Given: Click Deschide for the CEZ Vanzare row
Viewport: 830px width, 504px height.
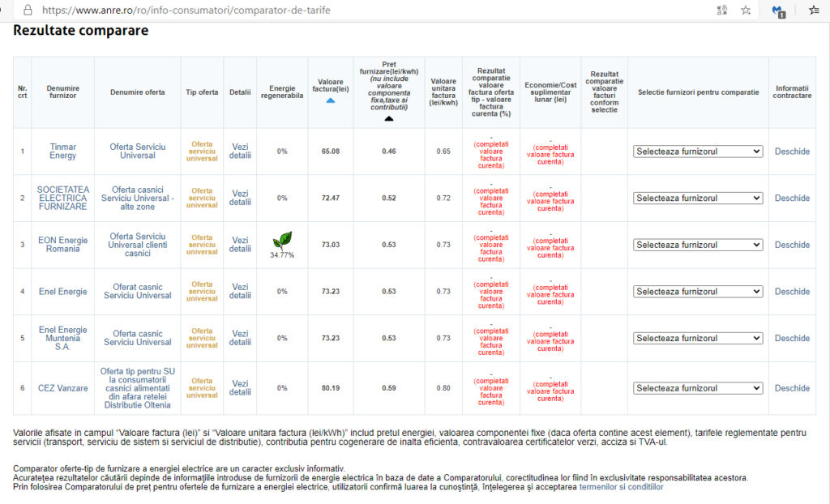Looking at the screenshot, I should [791, 388].
